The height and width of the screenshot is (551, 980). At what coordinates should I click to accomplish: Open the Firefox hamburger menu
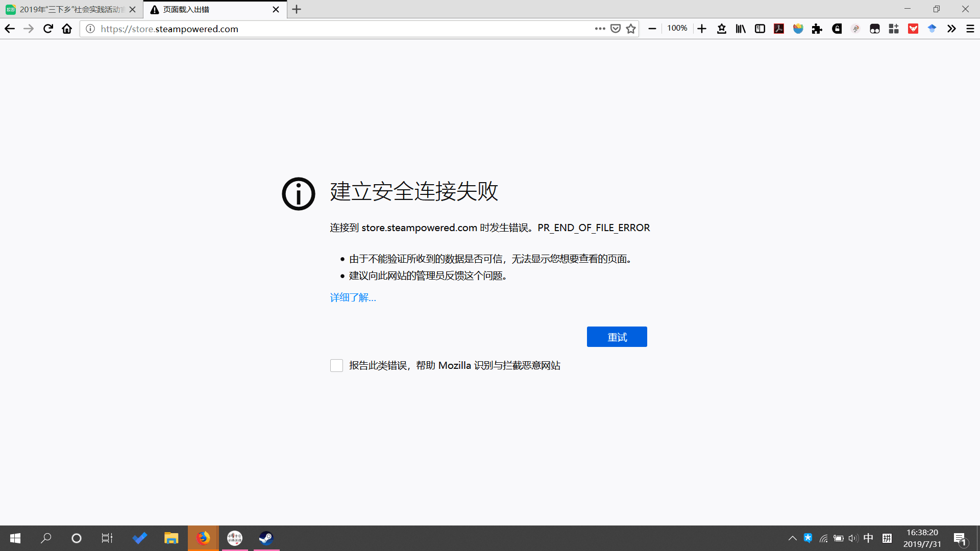[x=970, y=29]
